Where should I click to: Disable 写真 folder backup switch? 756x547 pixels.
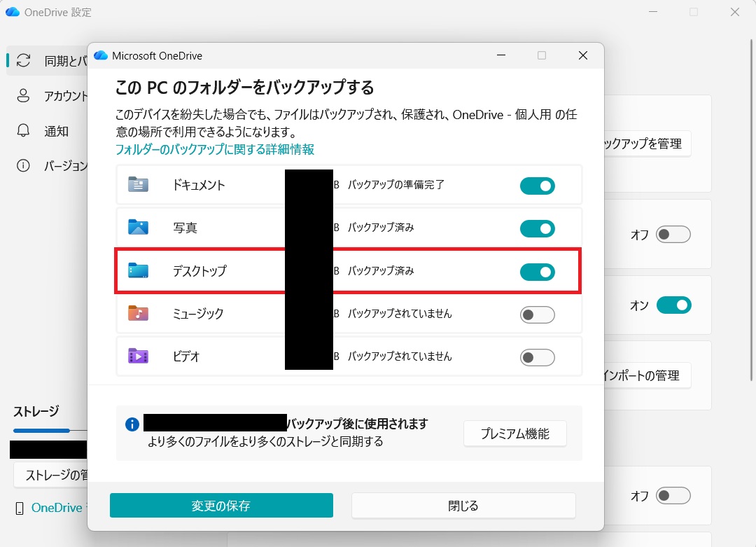(x=537, y=228)
